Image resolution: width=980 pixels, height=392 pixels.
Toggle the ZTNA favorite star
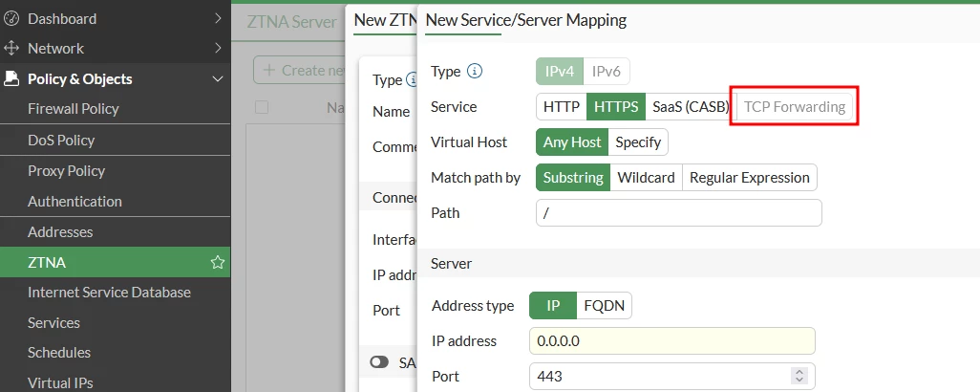click(x=217, y=263)
